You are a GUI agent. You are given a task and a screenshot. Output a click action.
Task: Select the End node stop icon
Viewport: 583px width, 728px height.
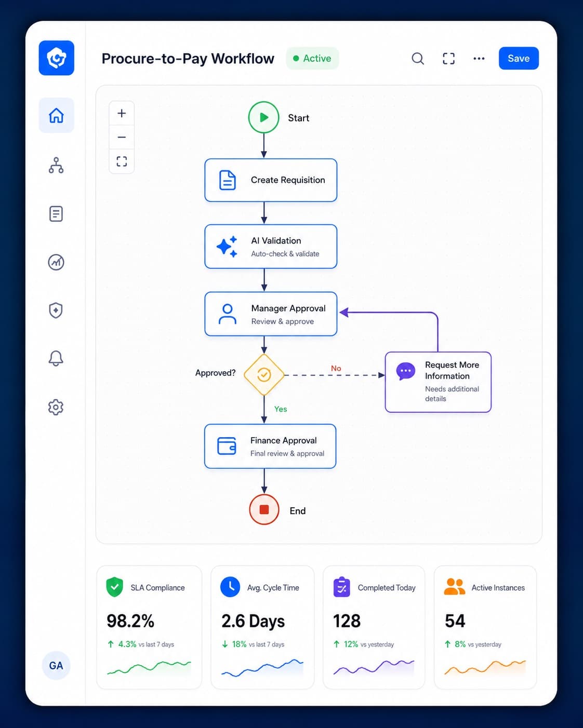click(x=264, y=510)
